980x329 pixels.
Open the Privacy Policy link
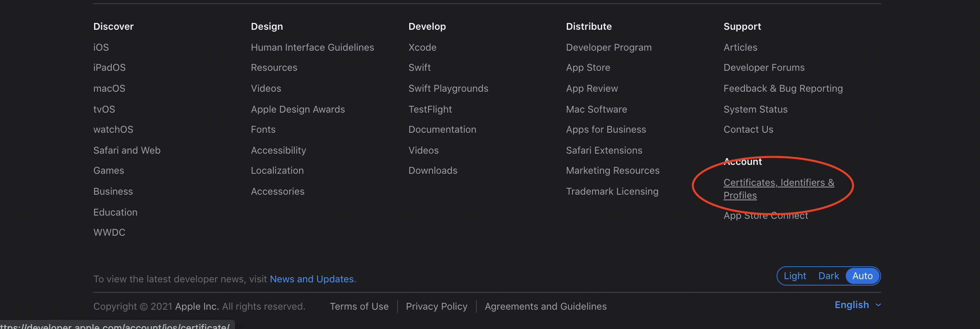click(x=437, y=306)
